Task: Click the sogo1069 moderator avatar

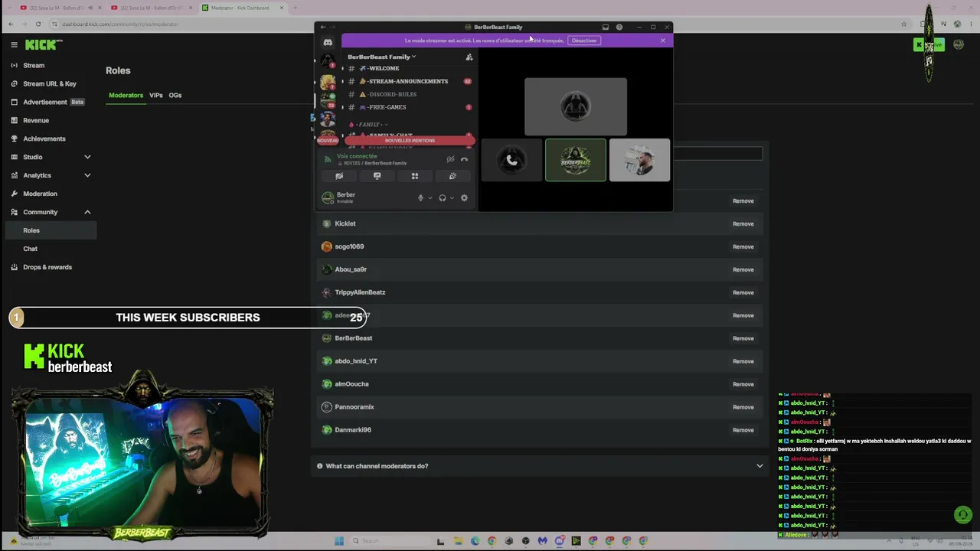Action: pos(327,246)
